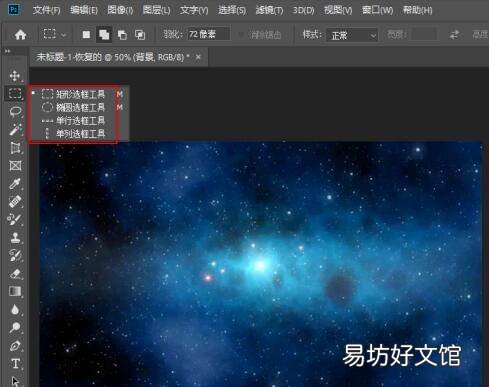Select the Pen tool

(15, 346)
